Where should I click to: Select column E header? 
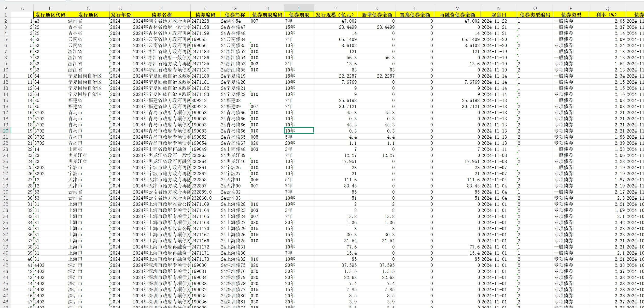click(161, 8)
